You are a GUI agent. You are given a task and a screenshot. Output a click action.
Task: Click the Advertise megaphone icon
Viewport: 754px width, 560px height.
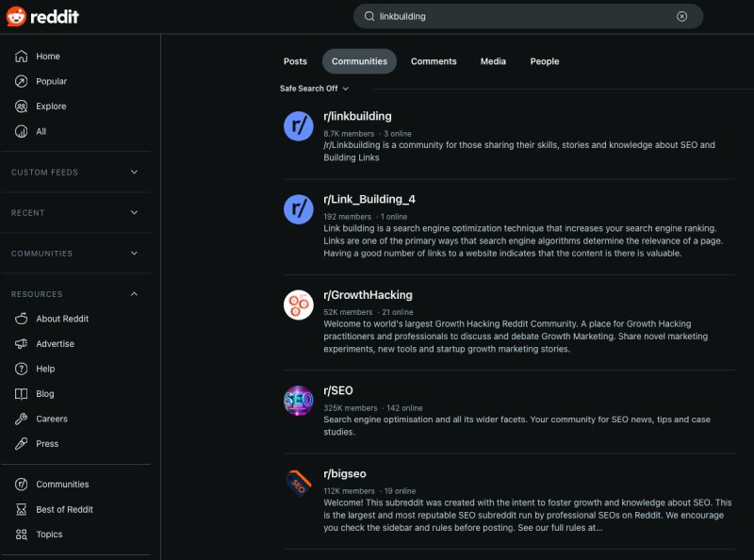coord(21,343)
